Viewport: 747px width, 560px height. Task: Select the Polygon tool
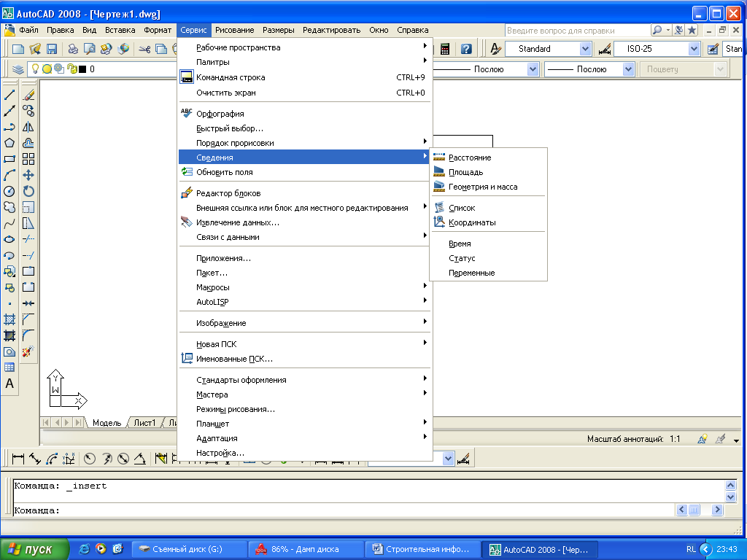pyautogui.click(x=9, y=143)
